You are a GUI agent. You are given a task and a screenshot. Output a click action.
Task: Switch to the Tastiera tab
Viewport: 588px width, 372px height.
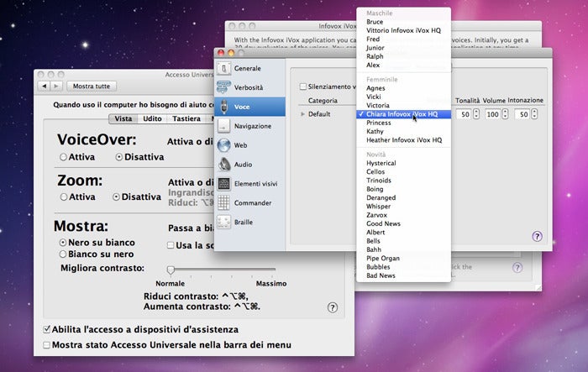186,118
